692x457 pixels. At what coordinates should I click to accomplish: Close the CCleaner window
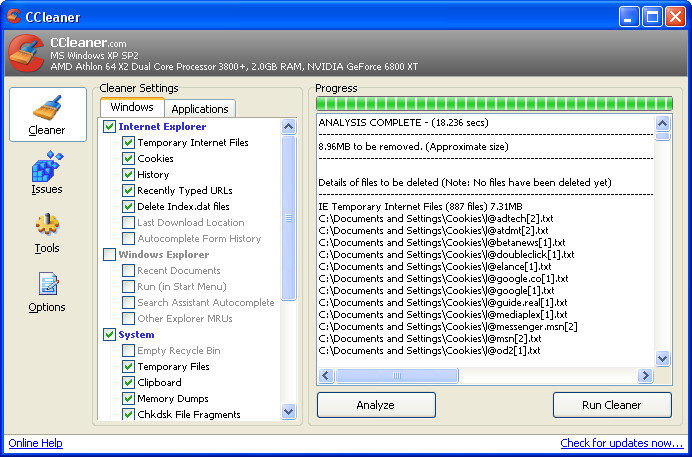tap(675, 17)
